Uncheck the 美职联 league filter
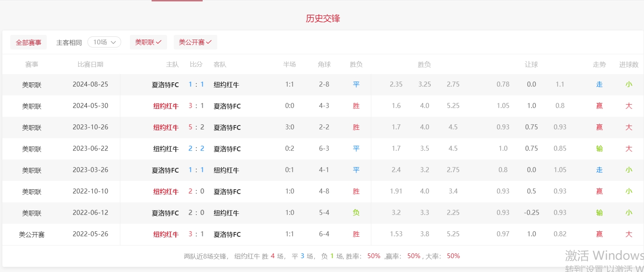This screenshot has height=272, width=644. [x=148, y=42]
